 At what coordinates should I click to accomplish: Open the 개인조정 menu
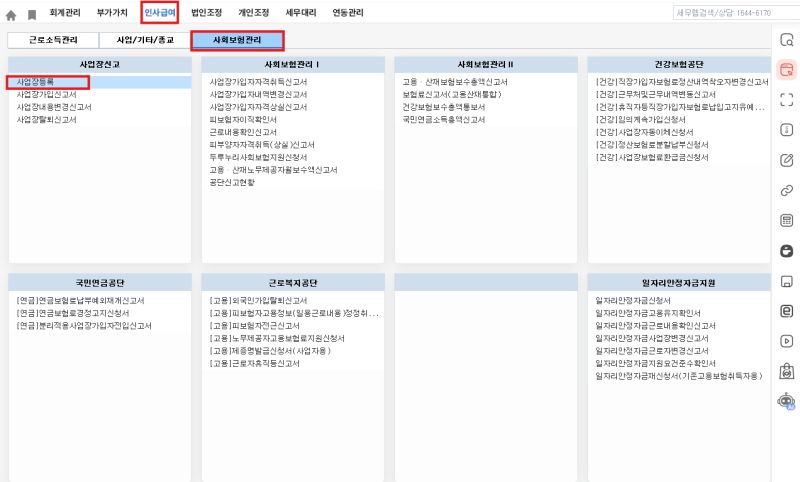coord(254,13)
